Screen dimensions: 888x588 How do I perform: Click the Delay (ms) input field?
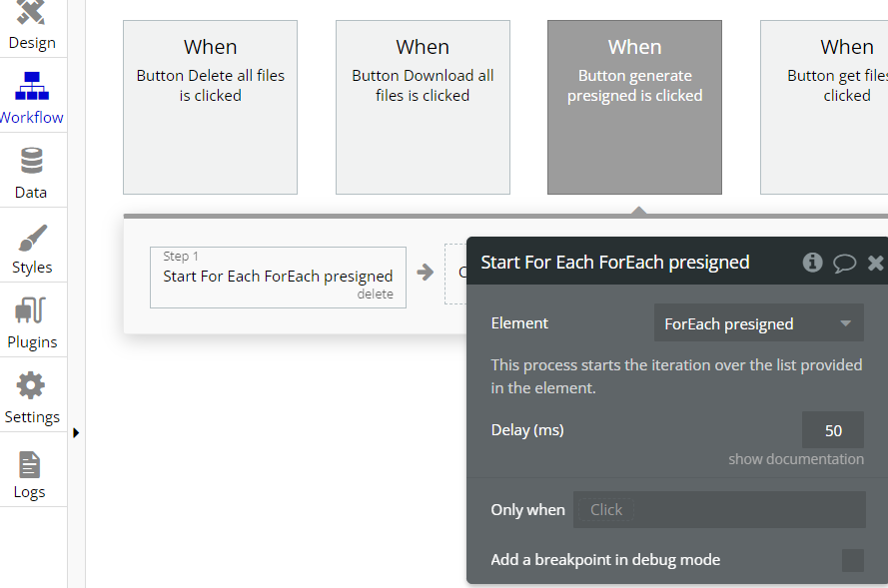pos(832,430)
